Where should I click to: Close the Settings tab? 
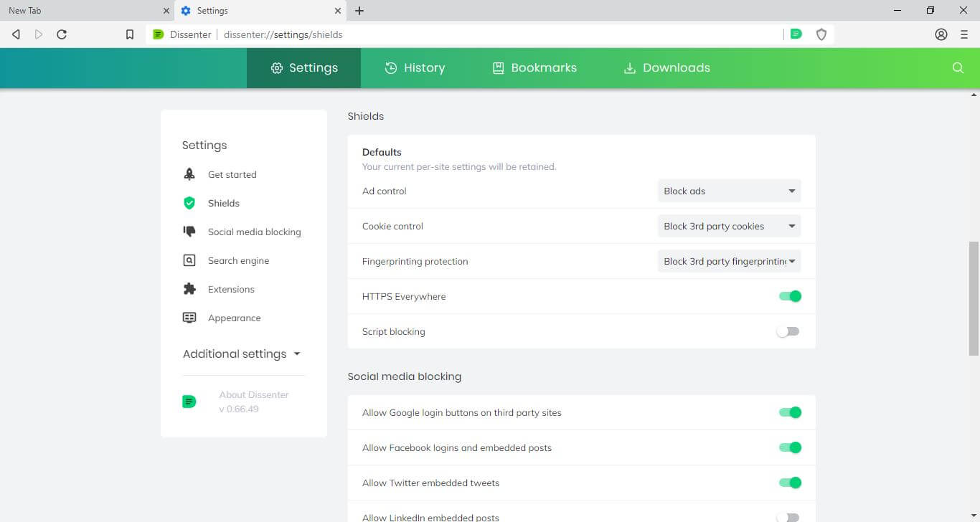coord(338,11)
